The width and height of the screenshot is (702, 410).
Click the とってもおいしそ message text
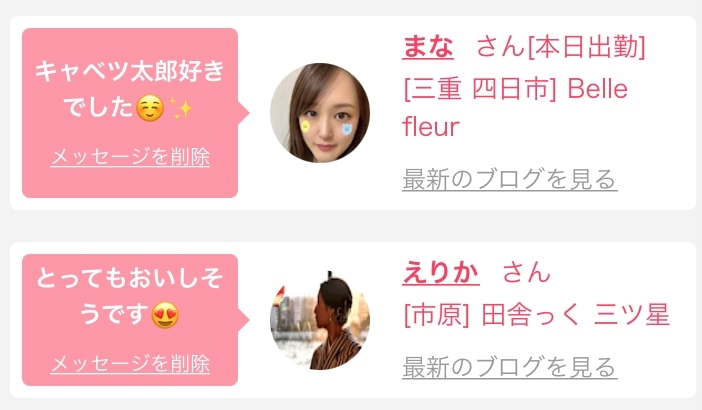[129, 278]
